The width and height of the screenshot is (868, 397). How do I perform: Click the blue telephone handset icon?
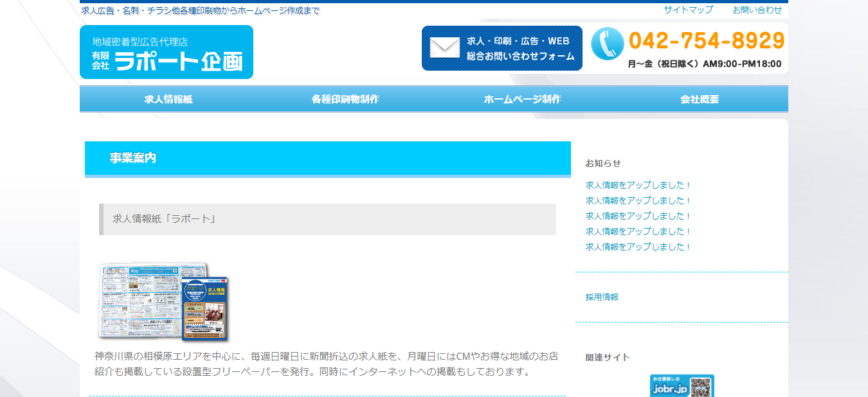pos(607,44)
